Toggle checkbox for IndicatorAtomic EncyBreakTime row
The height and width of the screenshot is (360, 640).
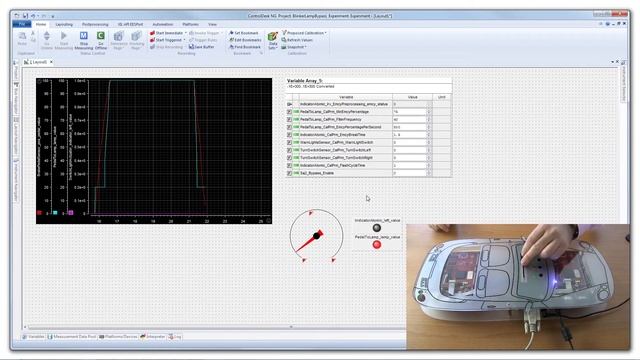point(289,135)
